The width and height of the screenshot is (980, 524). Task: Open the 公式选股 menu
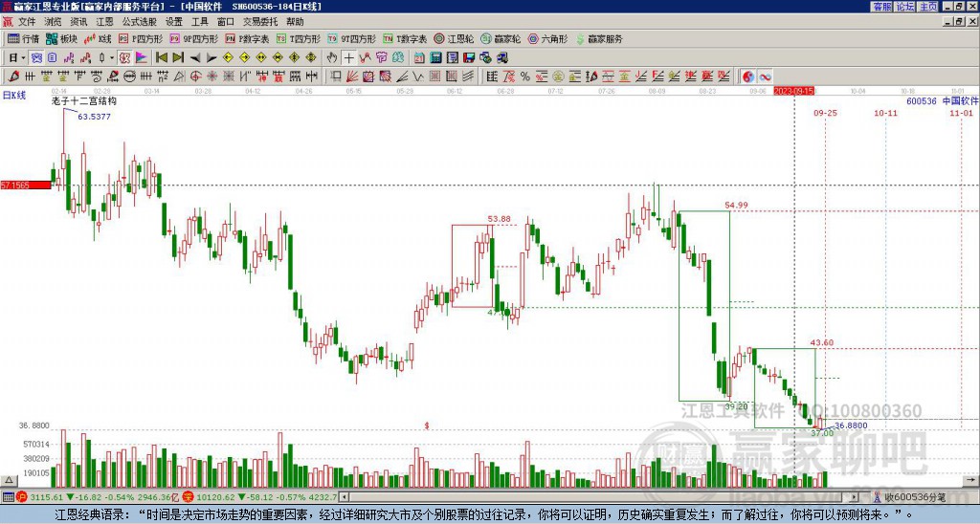[140, 22]
